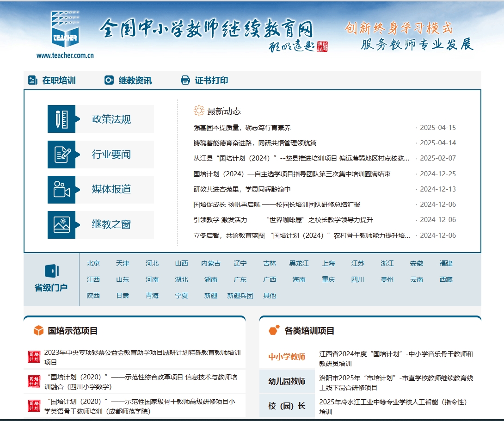Click the orange icon beside 各类培训项目
Viewport: 504px width, 421px height.
coord(274,330)
